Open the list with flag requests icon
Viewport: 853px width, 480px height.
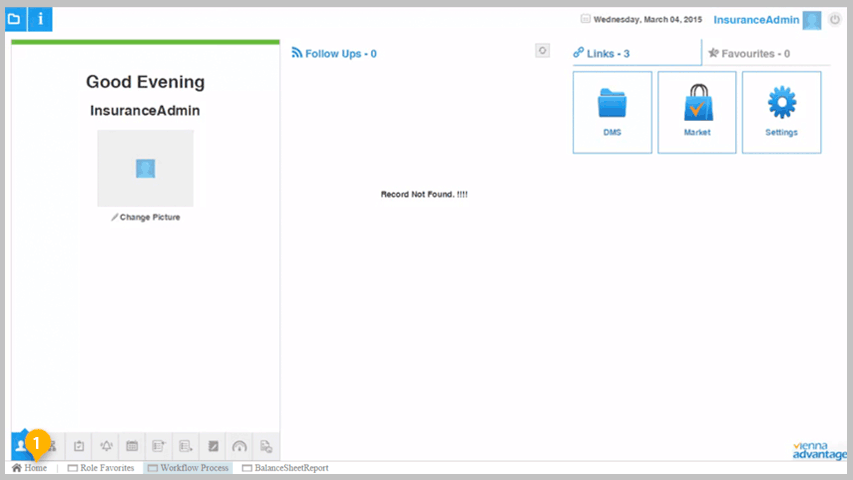(159, 446)
